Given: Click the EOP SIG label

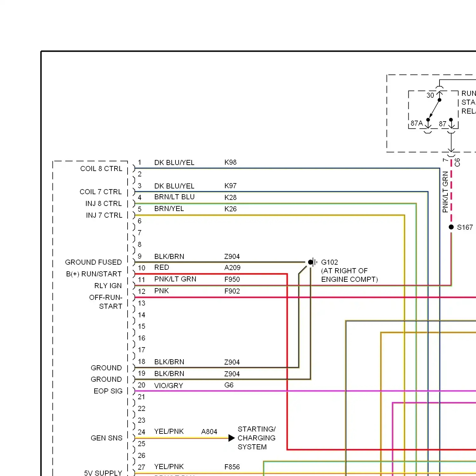Looking at the screenshot, I should 108,391.
